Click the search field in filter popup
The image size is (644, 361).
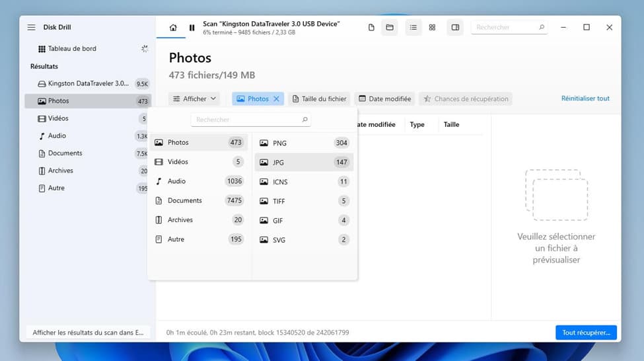click(x=250, y=120)
